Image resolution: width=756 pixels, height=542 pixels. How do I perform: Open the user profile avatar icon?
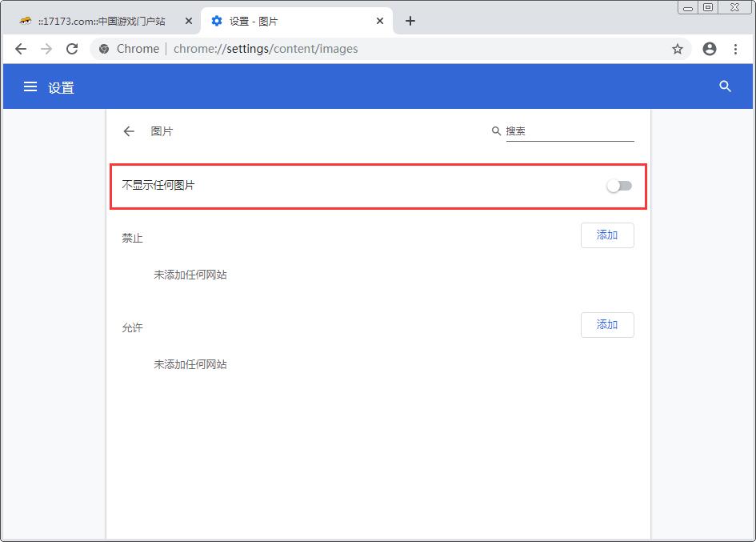tap(709, 49)
